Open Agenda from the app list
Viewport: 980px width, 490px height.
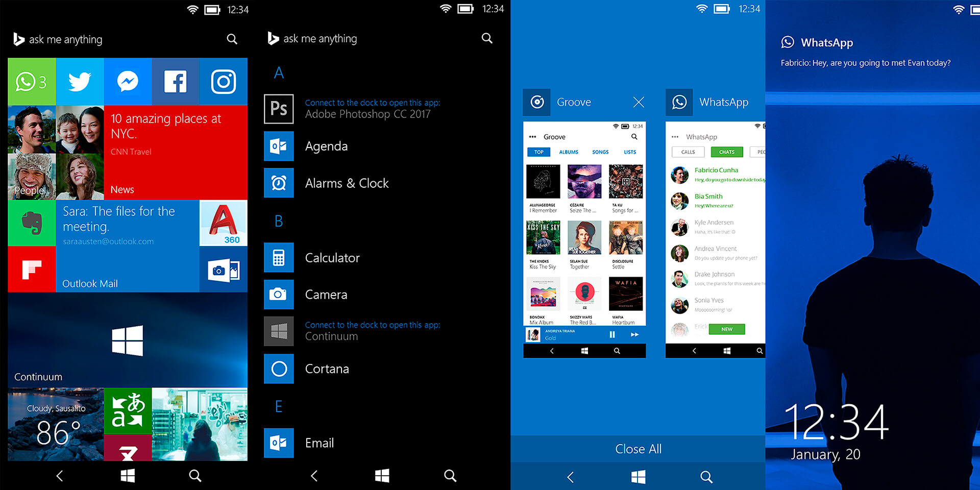point(306,146)
